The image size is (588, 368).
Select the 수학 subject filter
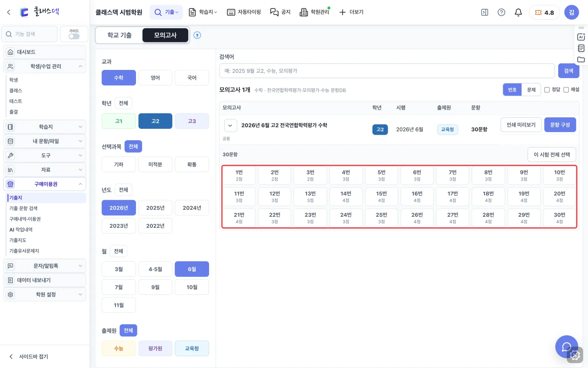pos(119,78)
